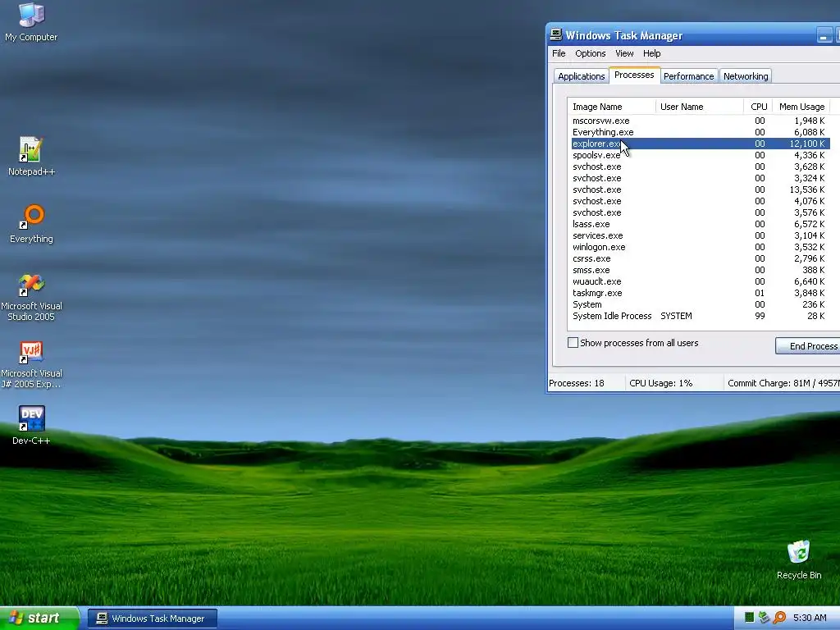Open the Everything search desktop shortcut
The height and width of the screenshot is (630, 840).
coord(31,224)
